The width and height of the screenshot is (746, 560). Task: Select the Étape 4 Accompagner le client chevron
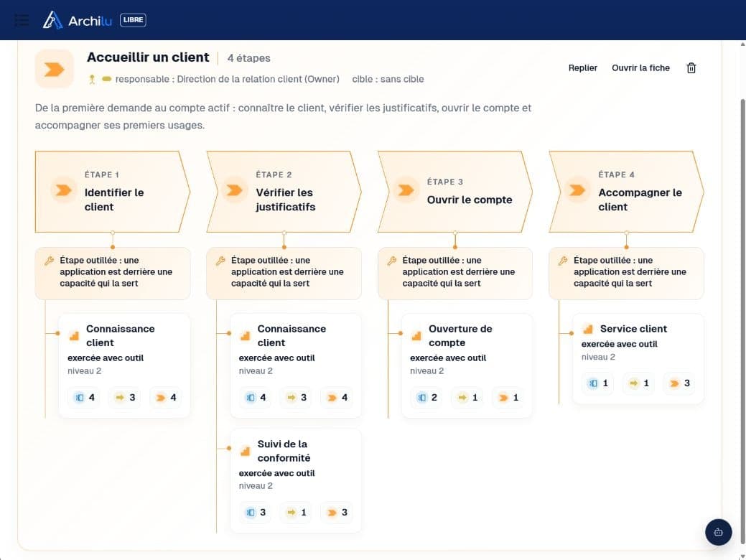627,192
